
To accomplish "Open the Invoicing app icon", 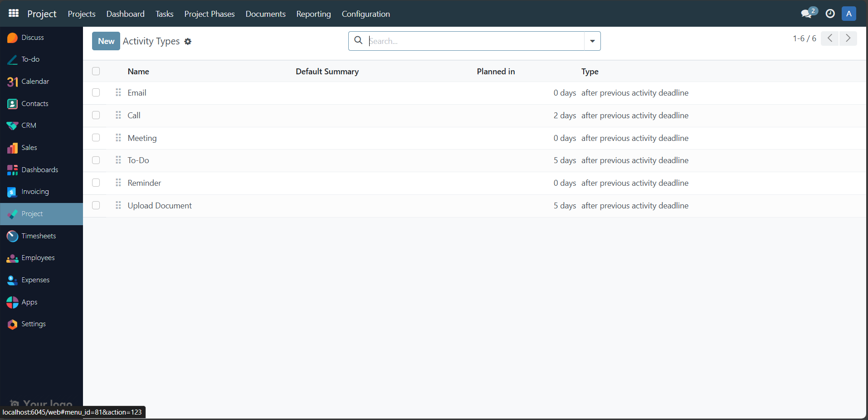I will [12, 191].
